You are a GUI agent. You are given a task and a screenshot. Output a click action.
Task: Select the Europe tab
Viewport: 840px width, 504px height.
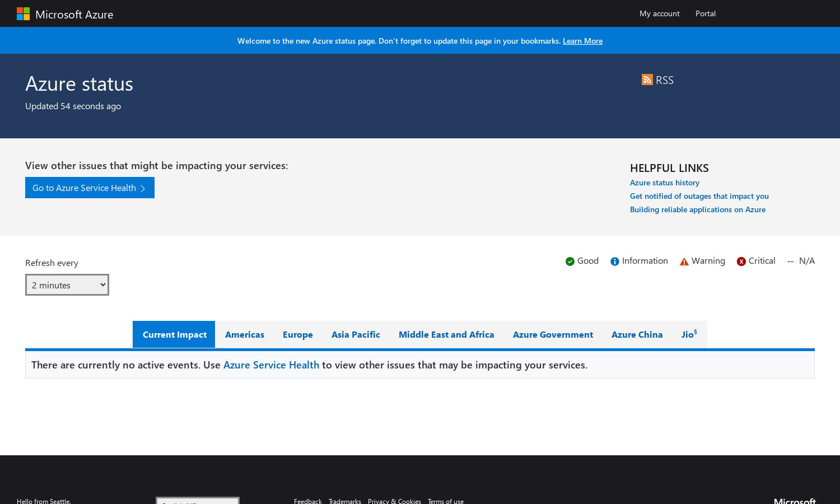coord(297,335)
